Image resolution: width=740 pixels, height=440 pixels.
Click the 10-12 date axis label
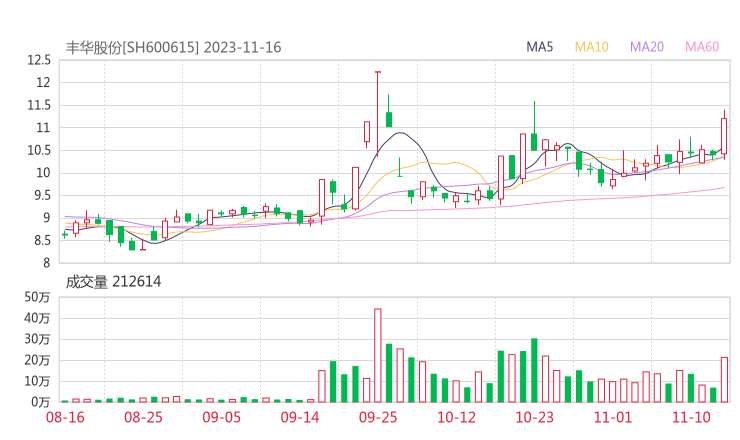(456, 417)
